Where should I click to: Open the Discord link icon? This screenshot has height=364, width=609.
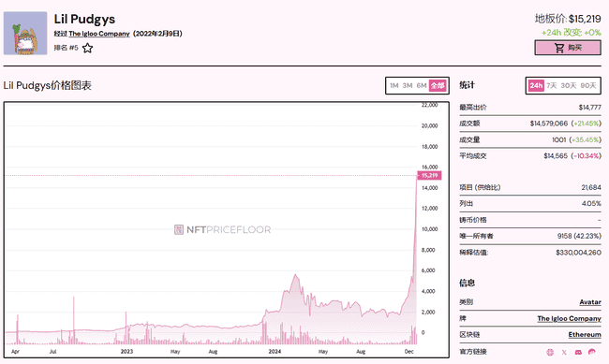(578, 352)
